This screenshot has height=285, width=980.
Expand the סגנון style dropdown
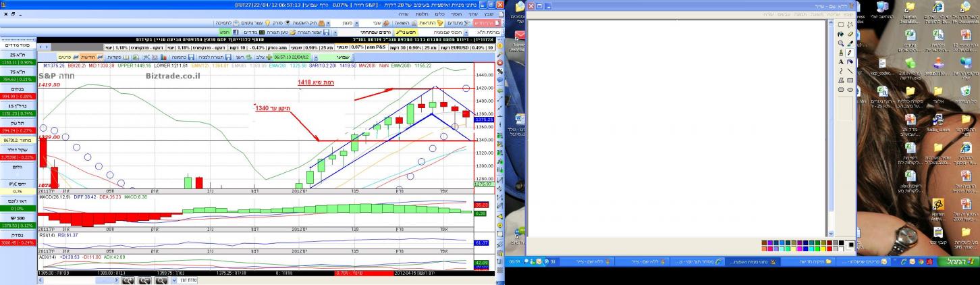pos(356,23)
